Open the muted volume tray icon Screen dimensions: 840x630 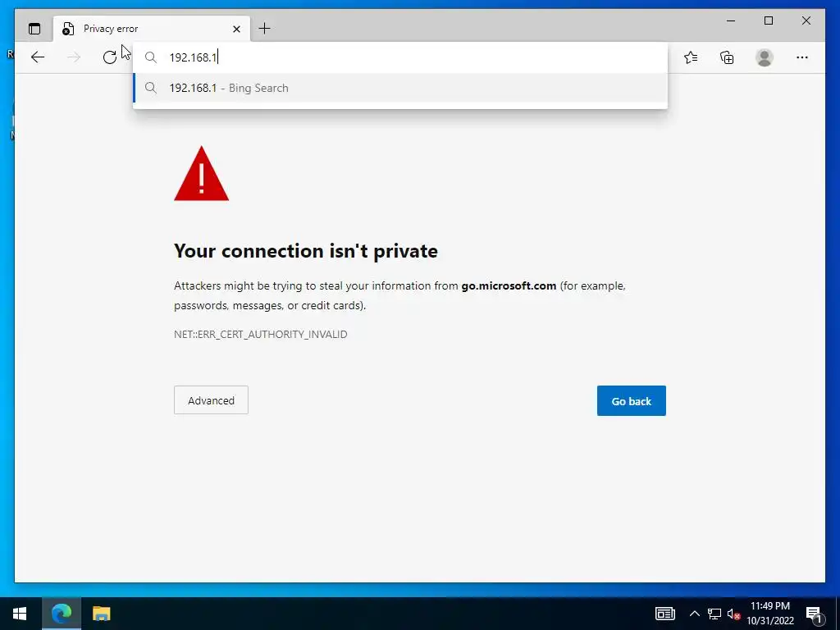(733, 614)
